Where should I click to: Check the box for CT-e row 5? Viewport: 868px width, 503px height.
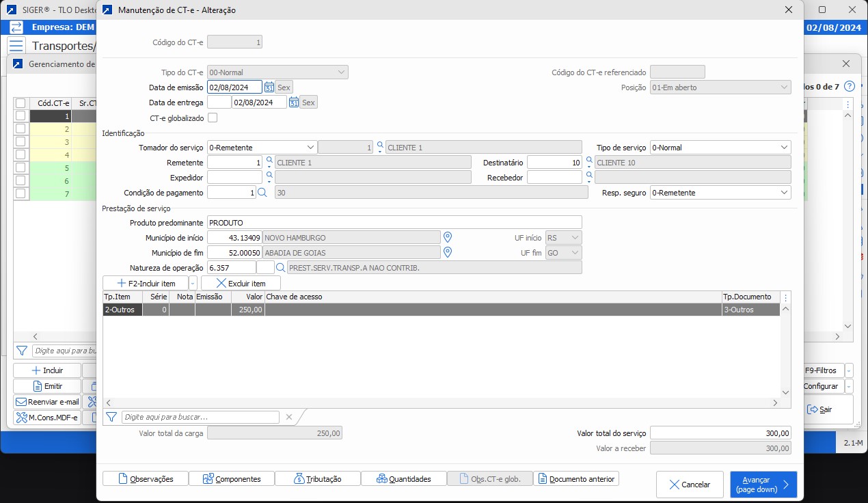[x=21, y=168]
